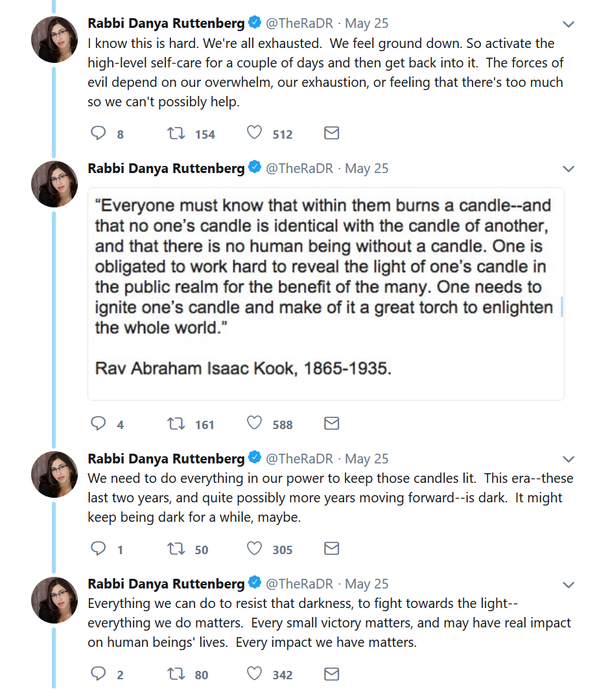The image size is (608, 700).
Task: Click the May 25 timestamp on the last tweet
Action: [367, 584]
